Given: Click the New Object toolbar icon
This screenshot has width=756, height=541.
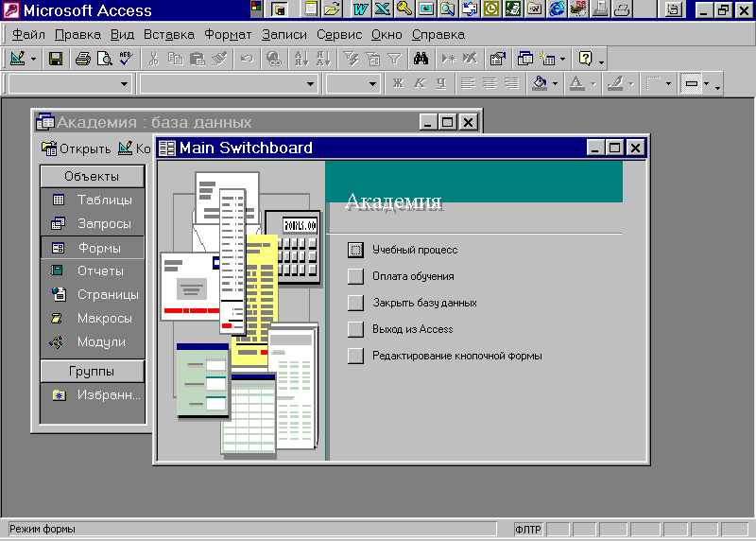Looking at the screenshot, I should click(547, 59).
